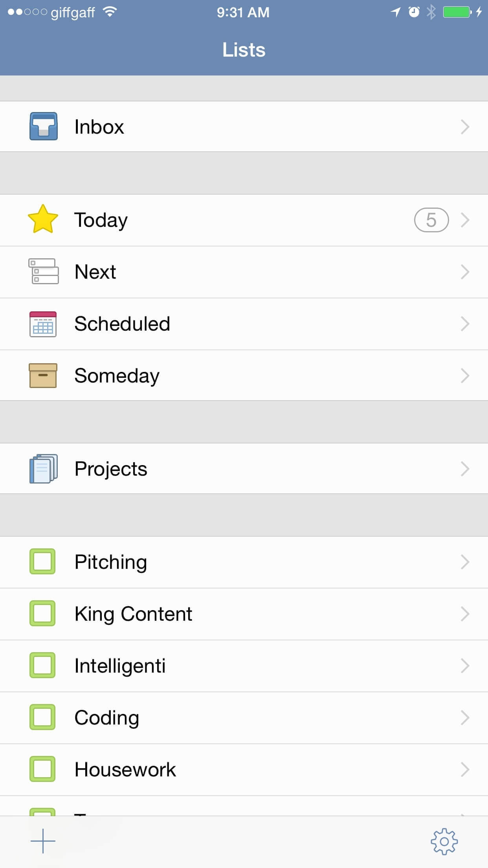Add a new item with plus icon
Screen dimensions: 488x868
(x=43, y=841)
